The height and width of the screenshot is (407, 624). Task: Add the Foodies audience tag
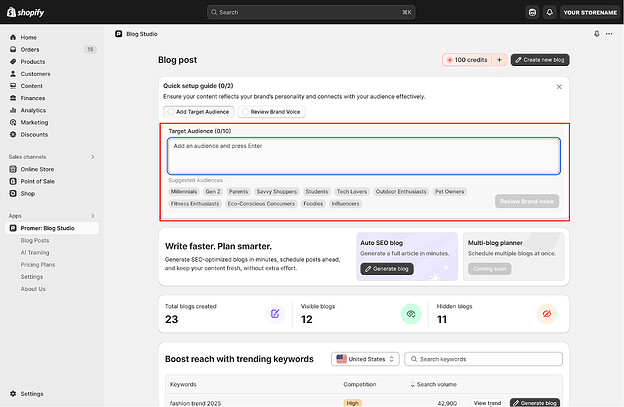(x=313, y=204)
